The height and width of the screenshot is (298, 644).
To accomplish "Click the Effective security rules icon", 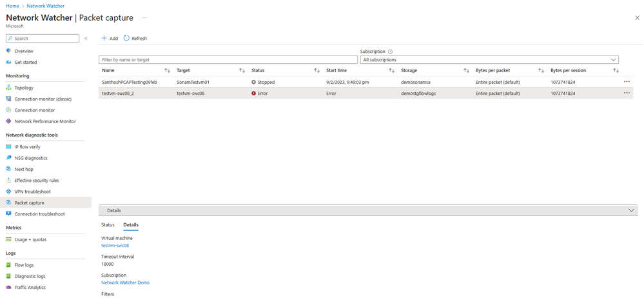I will pos(8,180).
